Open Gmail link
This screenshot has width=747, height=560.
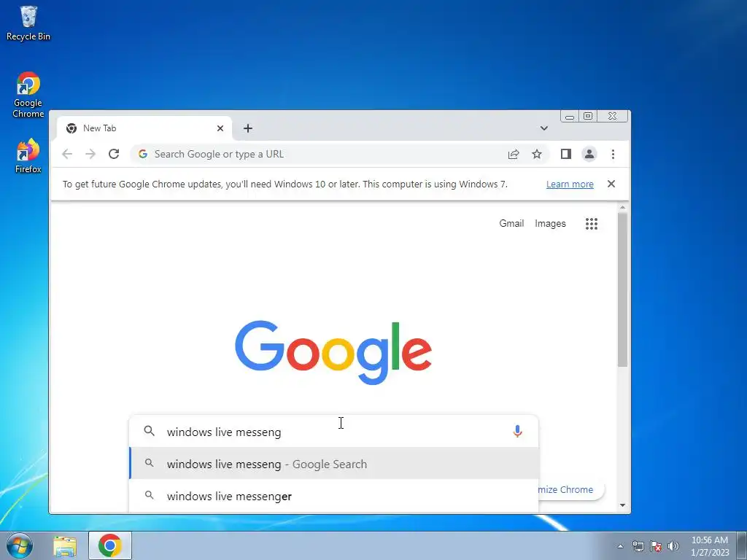coord(511,223)
